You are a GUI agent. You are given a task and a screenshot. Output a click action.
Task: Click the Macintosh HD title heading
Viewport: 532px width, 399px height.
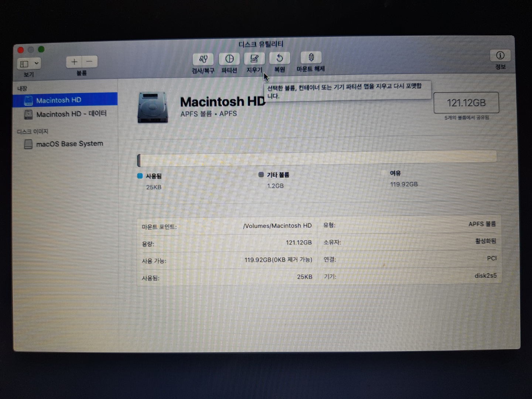(222, 102)
